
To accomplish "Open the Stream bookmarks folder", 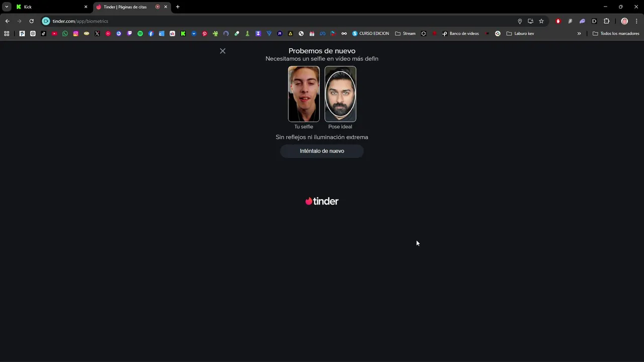I will coord(406,34).
